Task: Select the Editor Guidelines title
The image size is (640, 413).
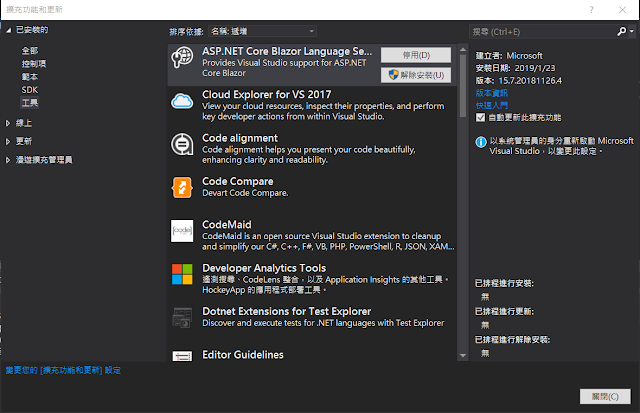Action: coord(243,355)
